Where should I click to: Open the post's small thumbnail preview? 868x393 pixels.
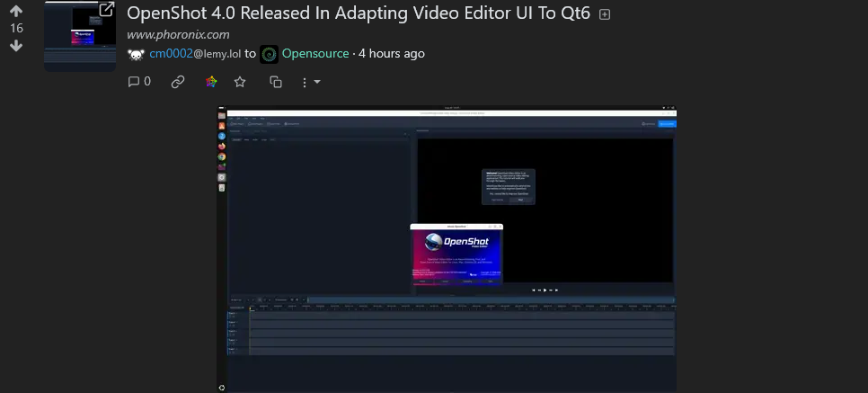pyautogui.click(x=80, y=36)
